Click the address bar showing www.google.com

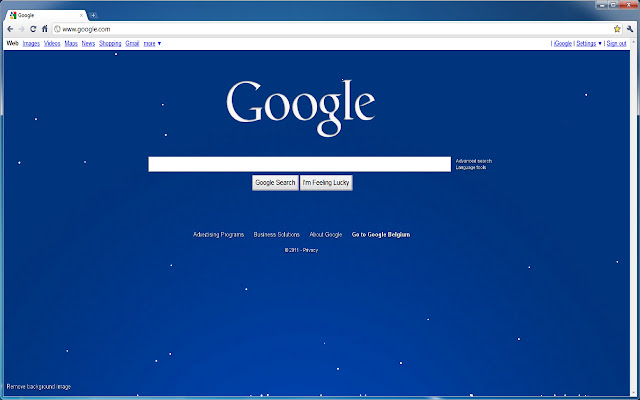pos(335,29)
